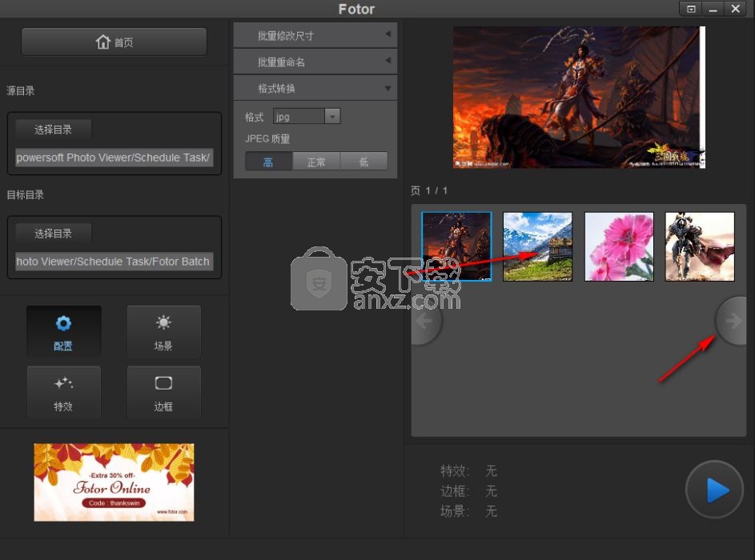
Task: Open the Fotor Online advertisement banner
Action: pos(114,482)
